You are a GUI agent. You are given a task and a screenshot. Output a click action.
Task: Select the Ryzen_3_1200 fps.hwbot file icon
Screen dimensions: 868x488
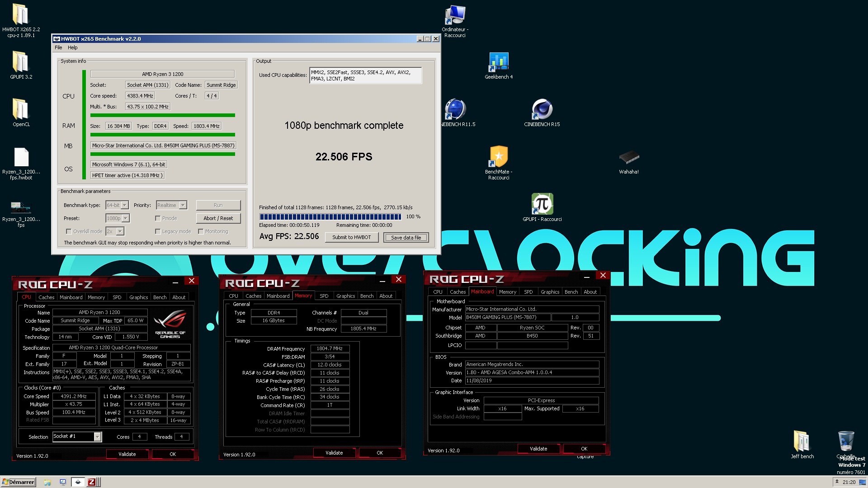tap(21, 157)
